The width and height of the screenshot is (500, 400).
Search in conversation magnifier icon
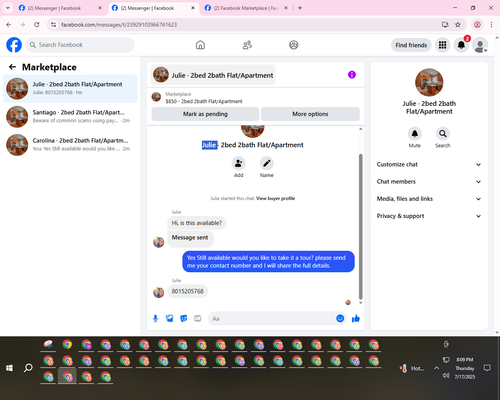coord(443,134)
